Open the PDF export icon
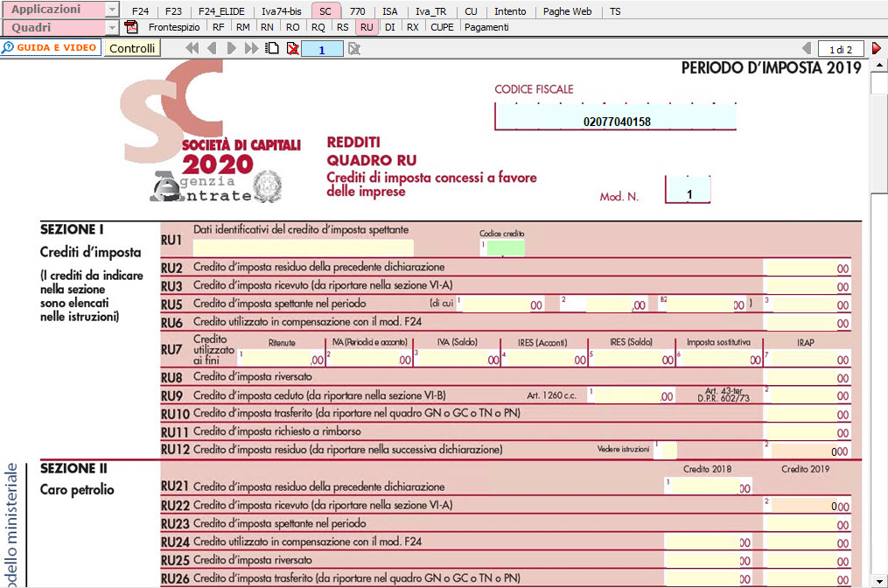The height and width of the screenshot is (588, 888). coord(131,26)
